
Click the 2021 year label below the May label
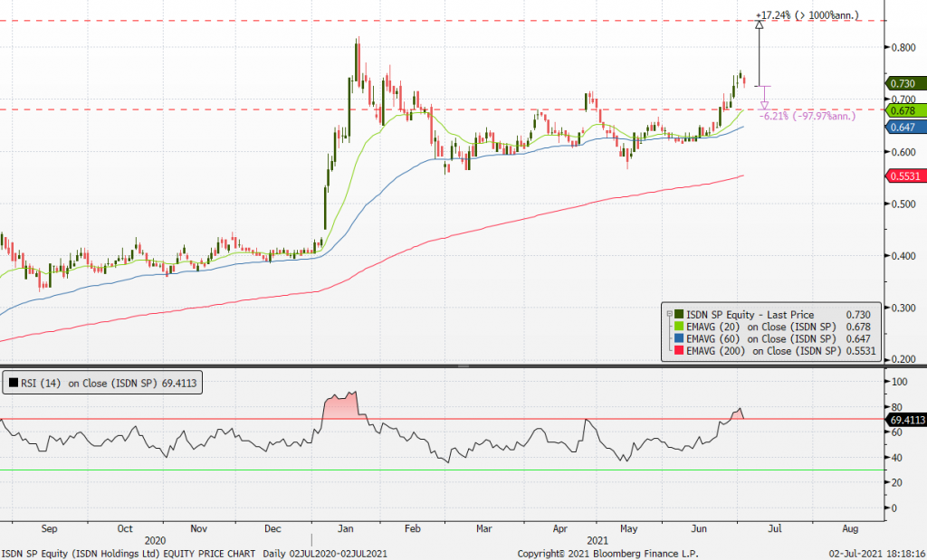pyautogui.click(x=597, y=540)
